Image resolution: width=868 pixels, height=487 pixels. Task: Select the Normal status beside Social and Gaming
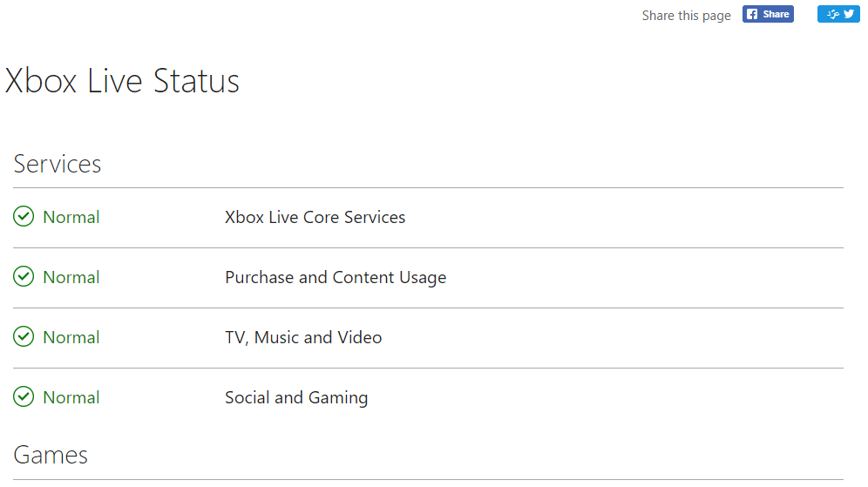71,397
